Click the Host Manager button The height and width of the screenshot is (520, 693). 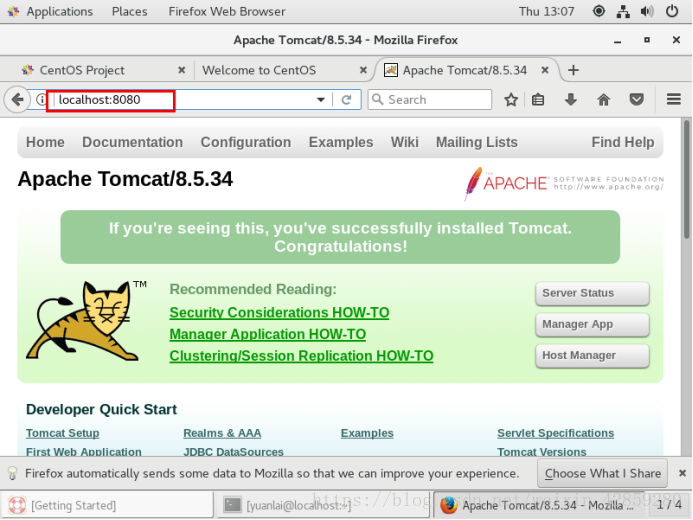click(592, 356)
